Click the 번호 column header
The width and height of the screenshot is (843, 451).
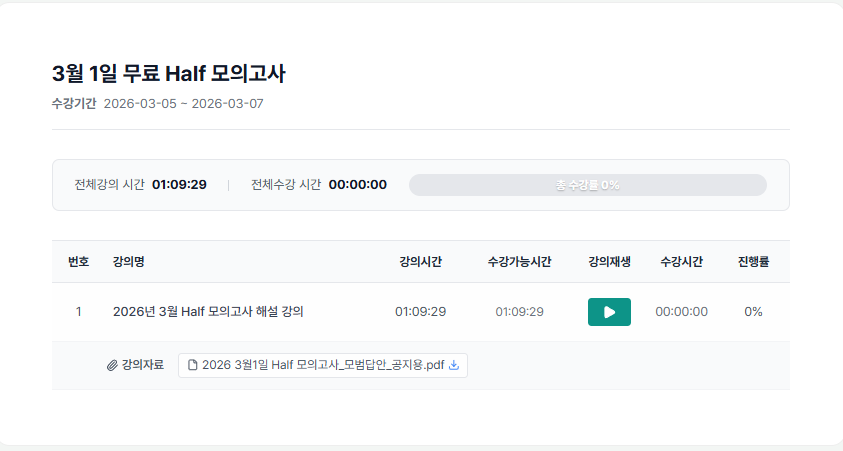pyautogui.click(x=78, y=262)
